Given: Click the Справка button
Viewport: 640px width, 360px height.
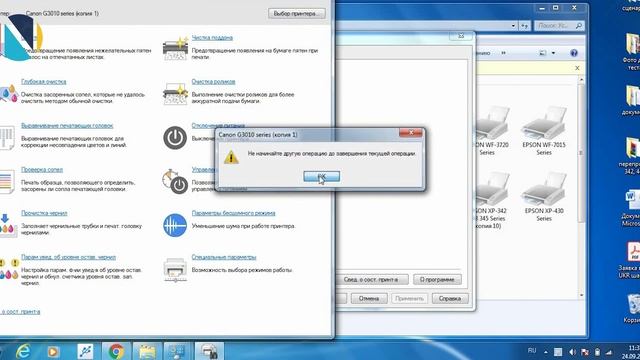Looking at the screenshot, I should 450,298.
